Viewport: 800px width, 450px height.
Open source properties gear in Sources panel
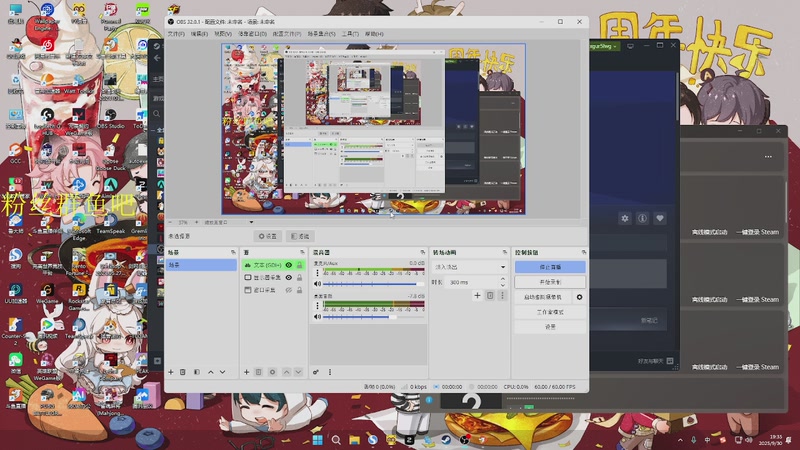point(272,372)
